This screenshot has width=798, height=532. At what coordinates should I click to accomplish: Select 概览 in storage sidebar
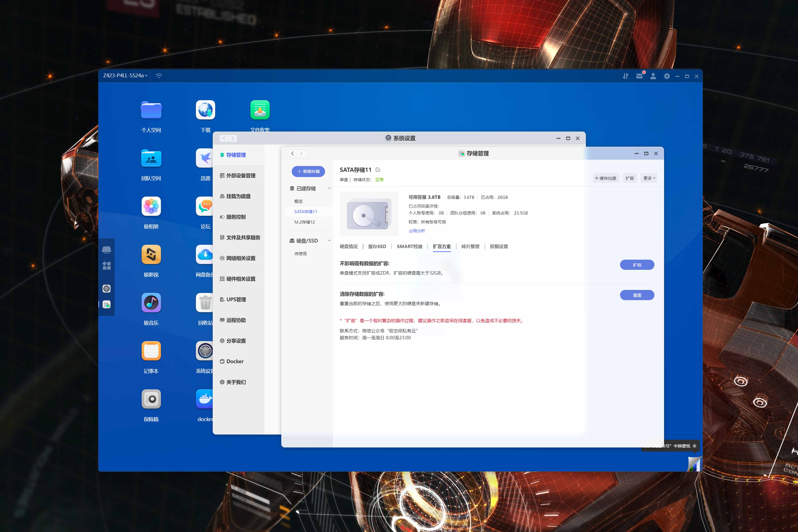coord(299,201)
